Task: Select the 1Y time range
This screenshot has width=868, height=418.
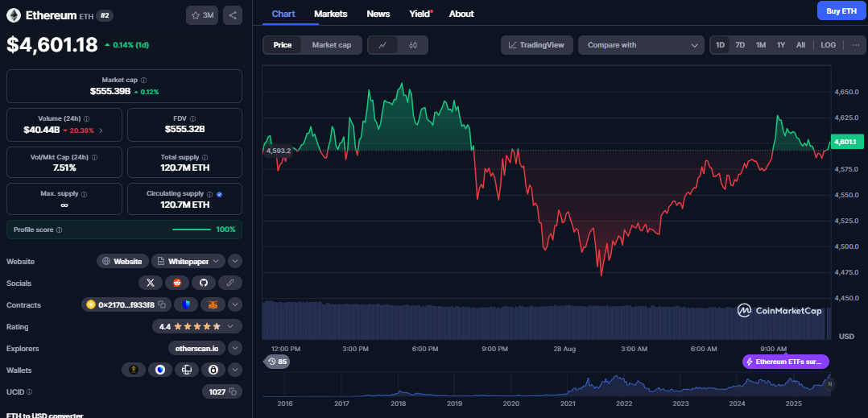Action: point(780,45)
